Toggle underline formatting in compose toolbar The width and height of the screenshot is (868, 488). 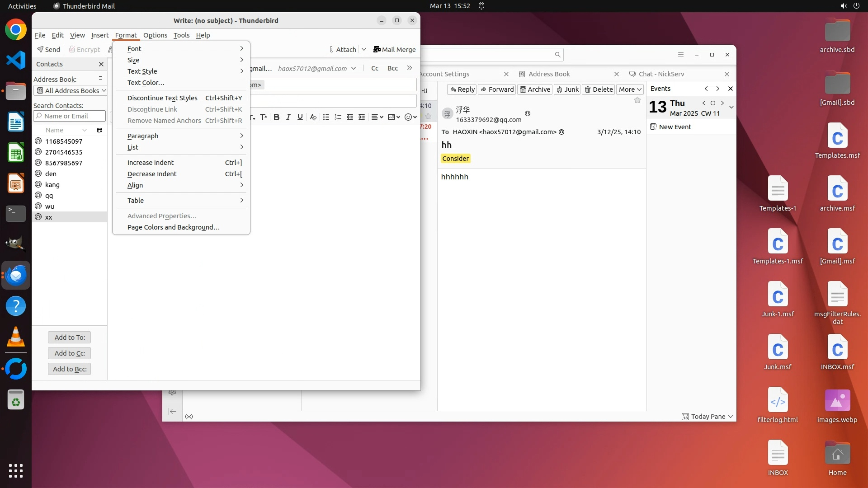tap(300, 117)
